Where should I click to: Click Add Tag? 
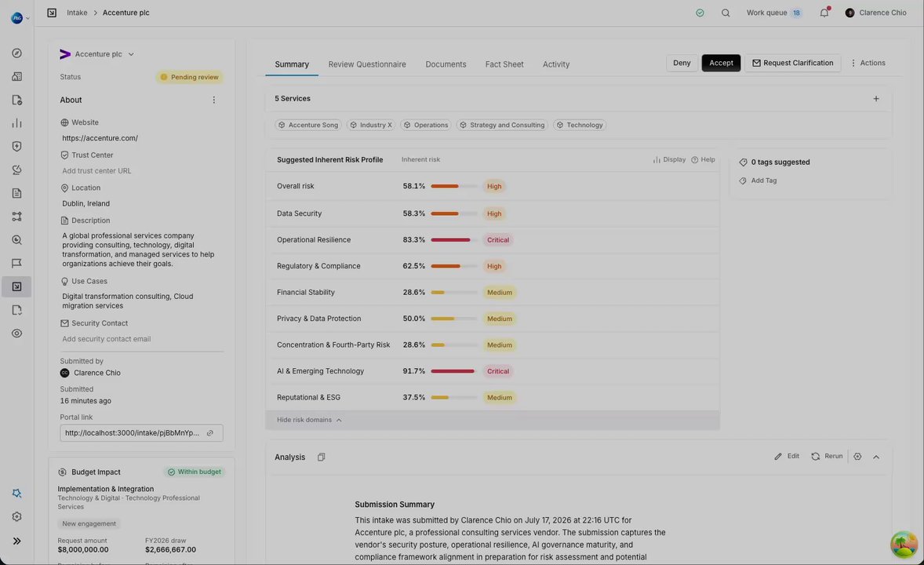tap(758, 180)
